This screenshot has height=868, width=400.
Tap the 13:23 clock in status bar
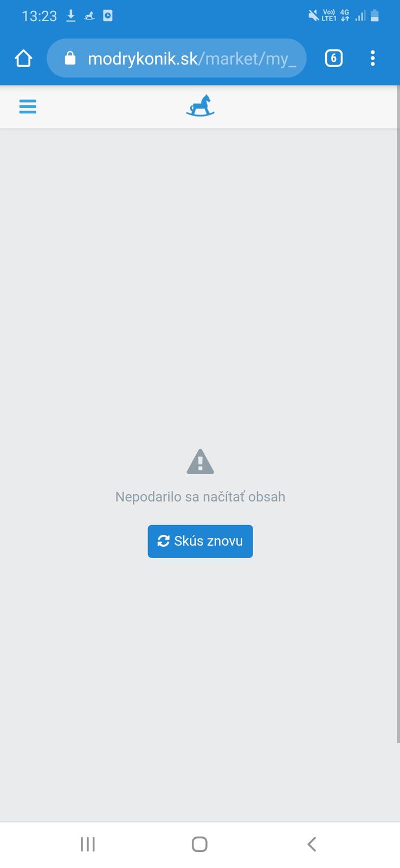coord(39,16)
